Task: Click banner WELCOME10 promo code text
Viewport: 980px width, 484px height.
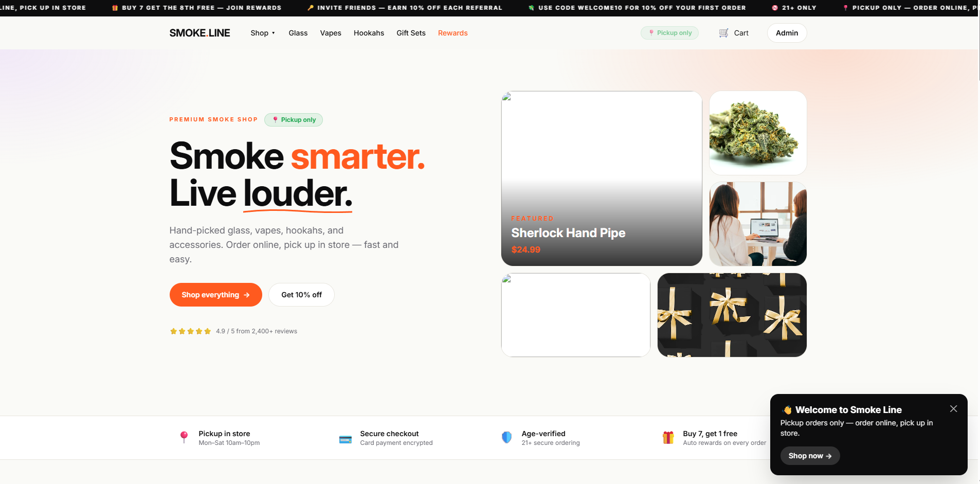Action: coord(642,8)
